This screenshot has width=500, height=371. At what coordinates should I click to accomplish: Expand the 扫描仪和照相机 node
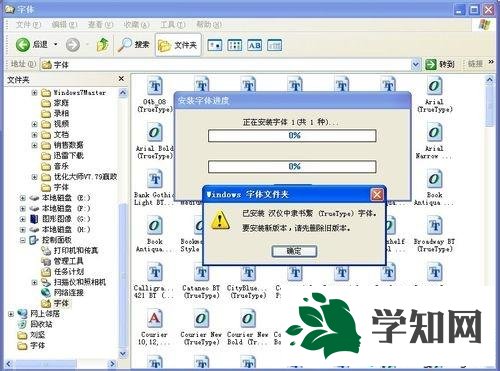click(x=34, y=282)
